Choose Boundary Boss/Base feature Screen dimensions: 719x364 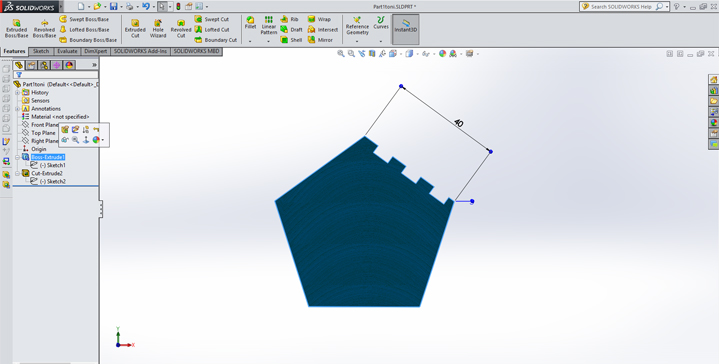pyautogui.click(x=88, y=40)
